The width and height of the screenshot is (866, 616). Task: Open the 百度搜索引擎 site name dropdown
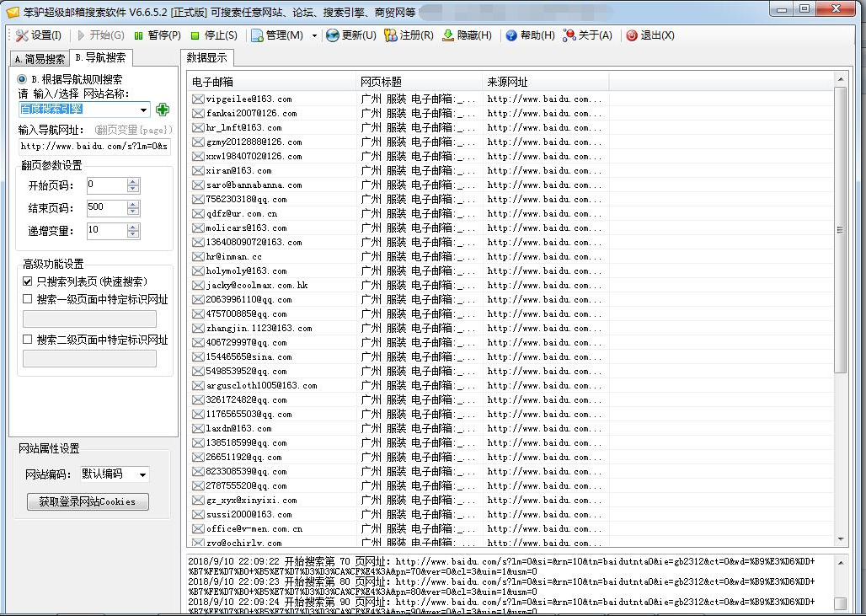(x=143, y=110)
